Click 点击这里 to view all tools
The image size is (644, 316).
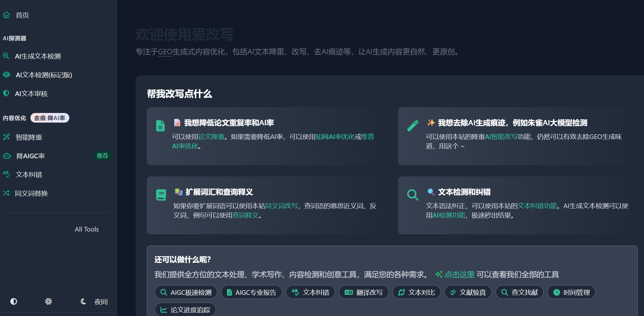[459, 275]
